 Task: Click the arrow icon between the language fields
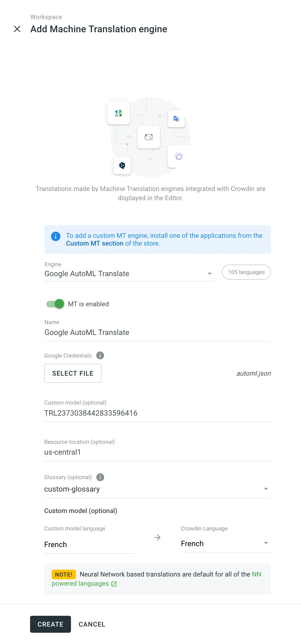[157, 537]
